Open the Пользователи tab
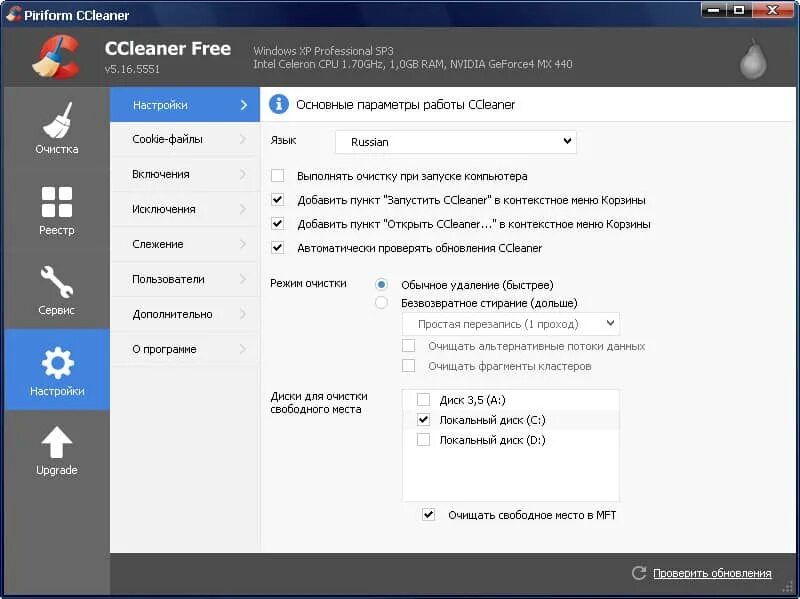Image resolution: width=800 pixels, height=599 pixels. click(185, 280)
